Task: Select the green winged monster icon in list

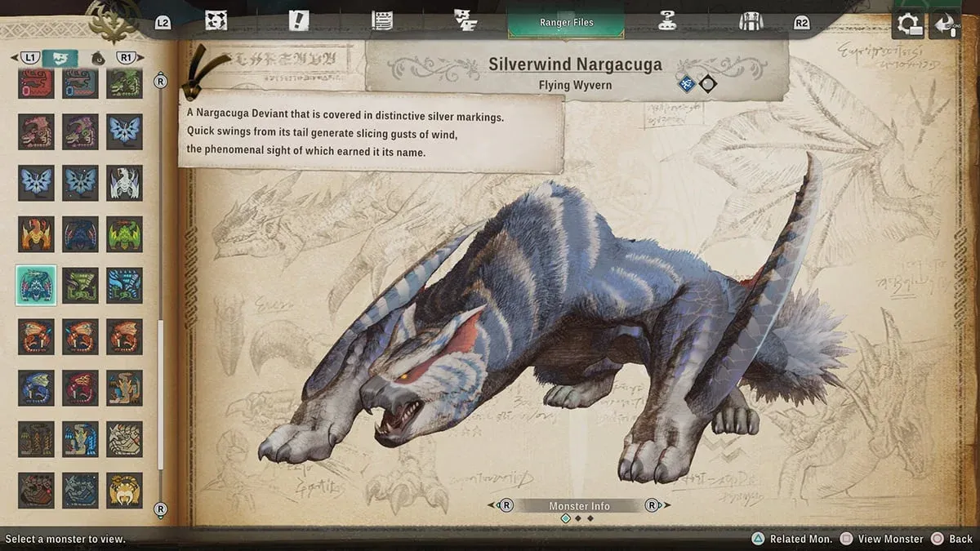Action: (x=124, y=234)
